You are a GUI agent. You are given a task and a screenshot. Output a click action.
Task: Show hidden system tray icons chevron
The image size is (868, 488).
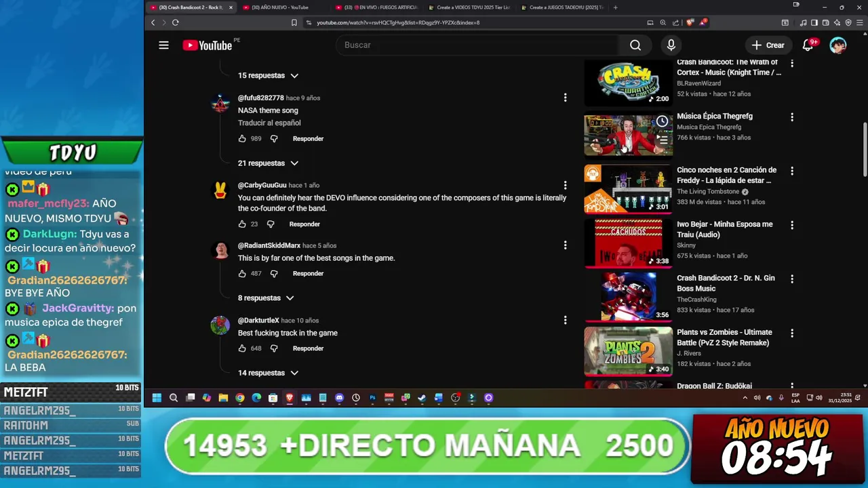pos(745,398)
